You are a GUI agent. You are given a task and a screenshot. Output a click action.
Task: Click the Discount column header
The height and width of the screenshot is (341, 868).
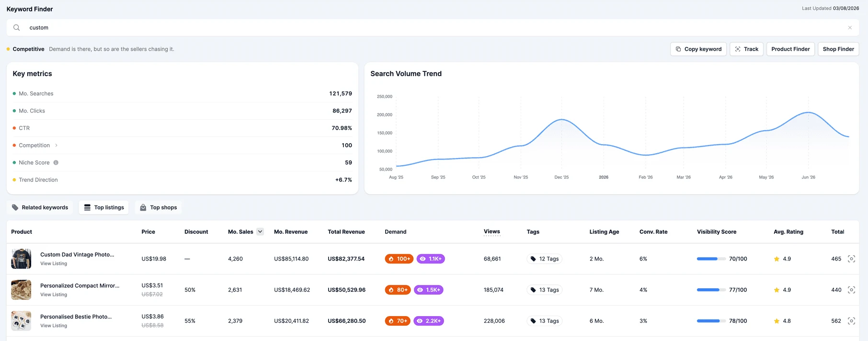[196, 232]
